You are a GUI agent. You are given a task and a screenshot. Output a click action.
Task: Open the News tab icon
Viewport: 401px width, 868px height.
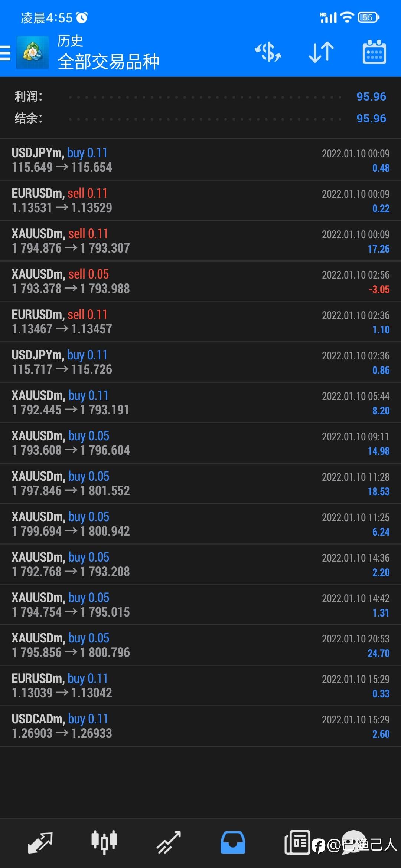pyautogui.click(x=297, y=842)
